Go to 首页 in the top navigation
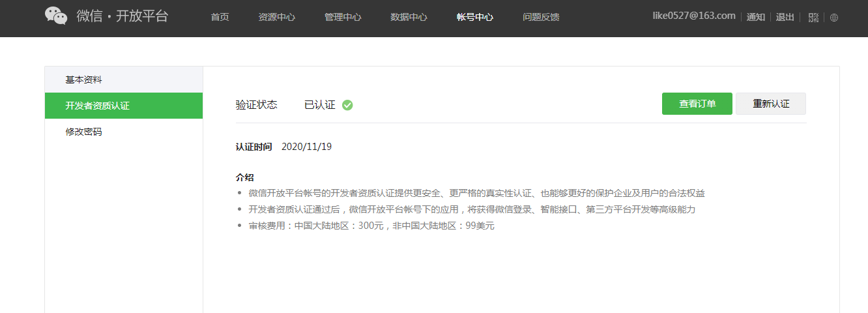 point(220,17)
